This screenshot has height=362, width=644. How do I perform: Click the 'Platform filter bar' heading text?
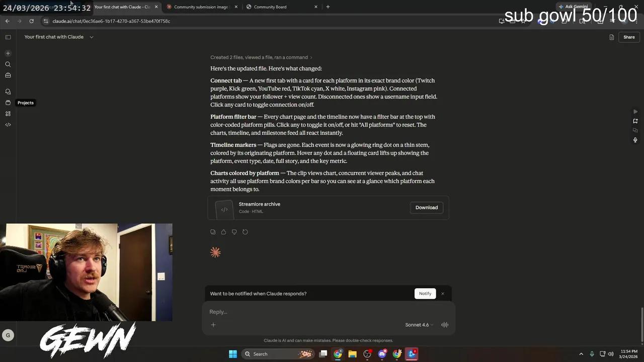pos(233,117)
